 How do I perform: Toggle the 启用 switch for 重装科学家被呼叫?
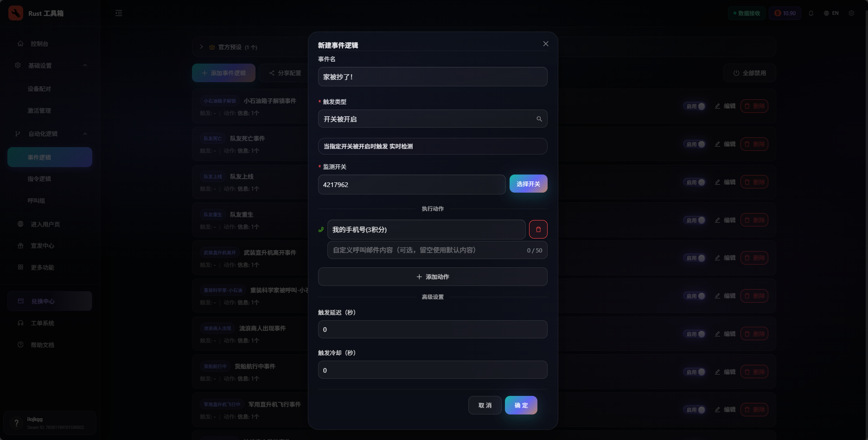tap(695, 296)
